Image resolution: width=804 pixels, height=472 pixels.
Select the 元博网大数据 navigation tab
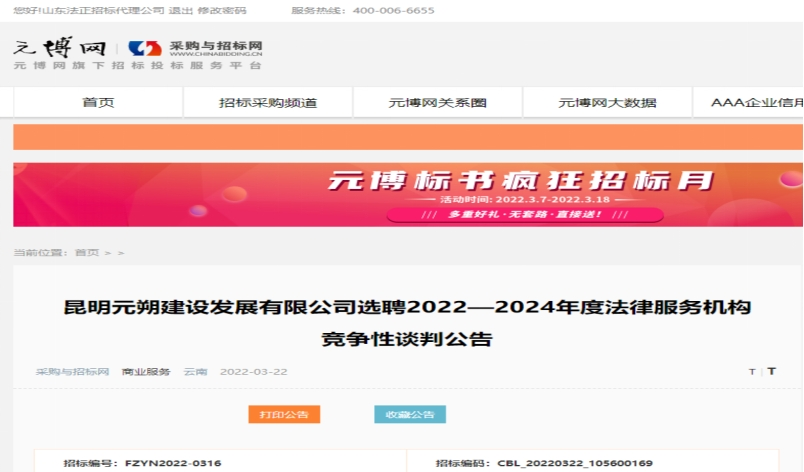pos(607,102)
